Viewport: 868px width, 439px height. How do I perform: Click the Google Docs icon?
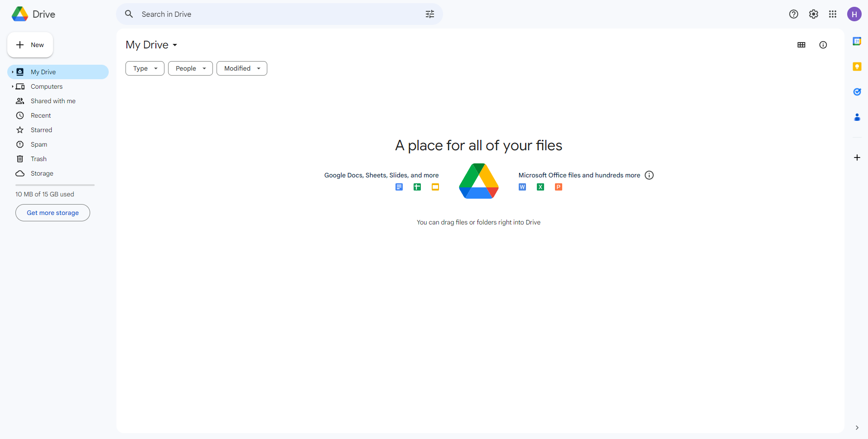click(399, 187)
